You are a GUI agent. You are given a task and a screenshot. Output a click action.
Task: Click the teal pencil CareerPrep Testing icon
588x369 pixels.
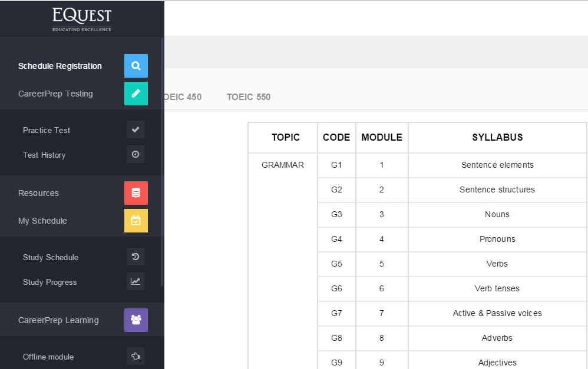click(136, 94)
